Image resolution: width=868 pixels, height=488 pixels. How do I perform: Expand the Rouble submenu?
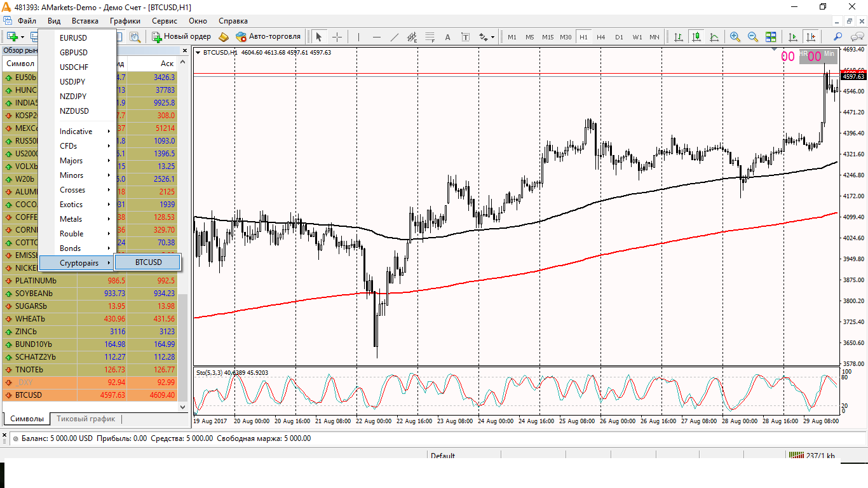[x=78, y=234]
